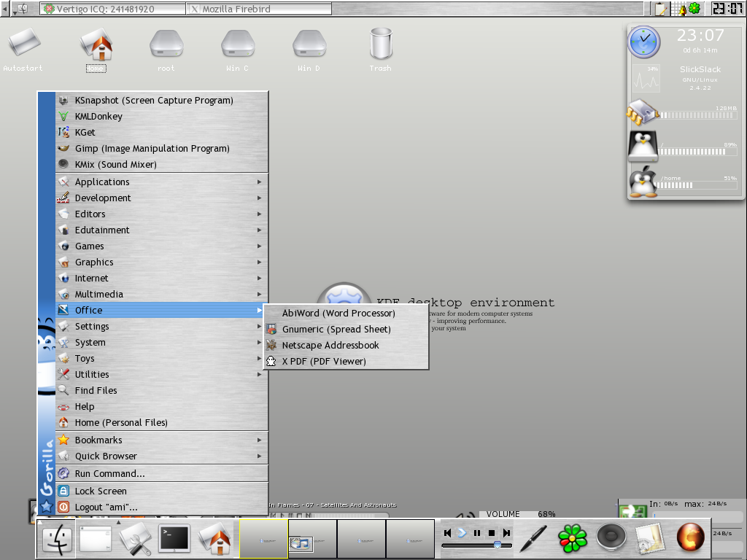Open Help from the K menu
Image resolution: width=747 pixels, height=560 pixels.
(162, 407)
